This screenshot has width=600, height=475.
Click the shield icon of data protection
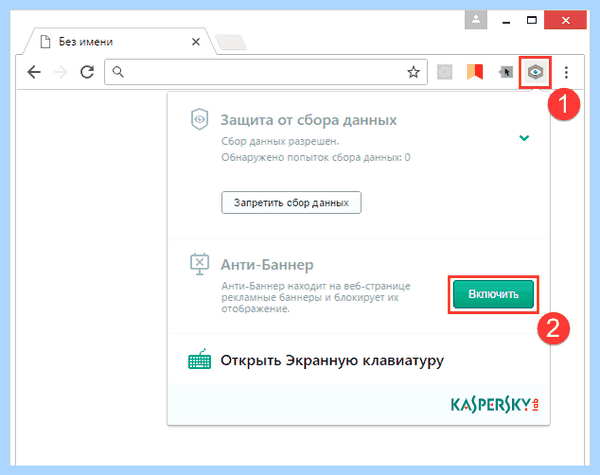click(199, 119)
